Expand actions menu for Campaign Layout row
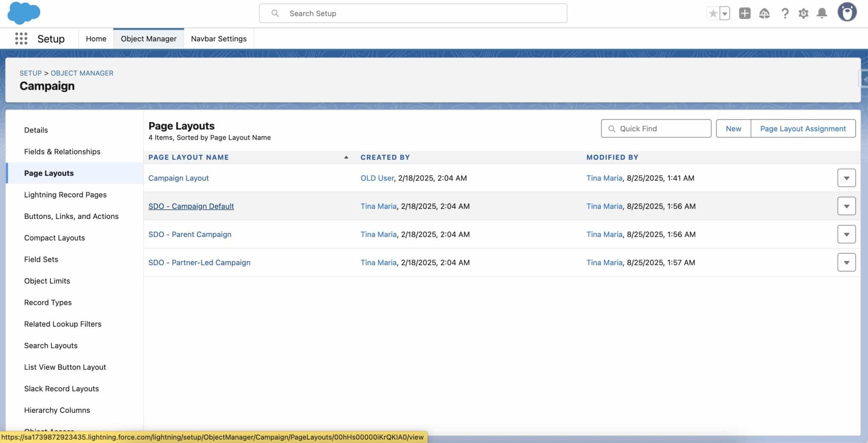 click(x=846, y=178)
